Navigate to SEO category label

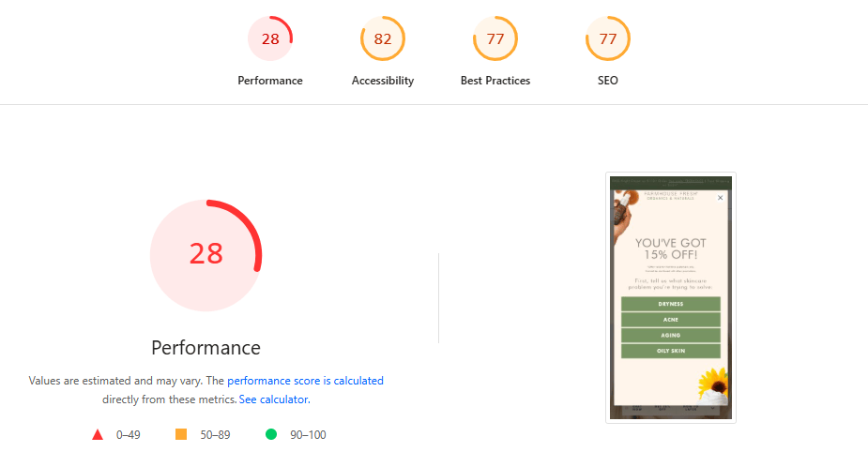tap(608, 81)
